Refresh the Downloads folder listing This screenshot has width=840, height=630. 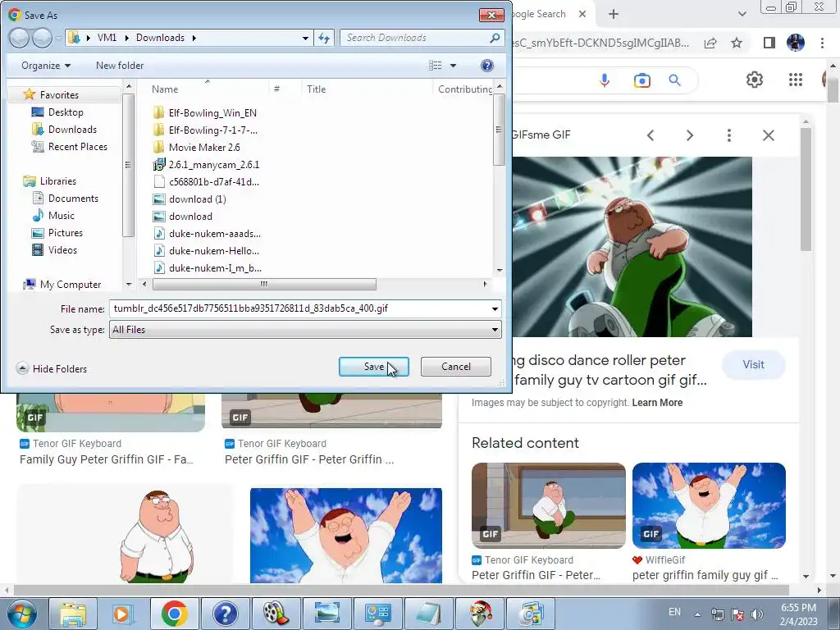pyautogui.click(x=324, y=38)
